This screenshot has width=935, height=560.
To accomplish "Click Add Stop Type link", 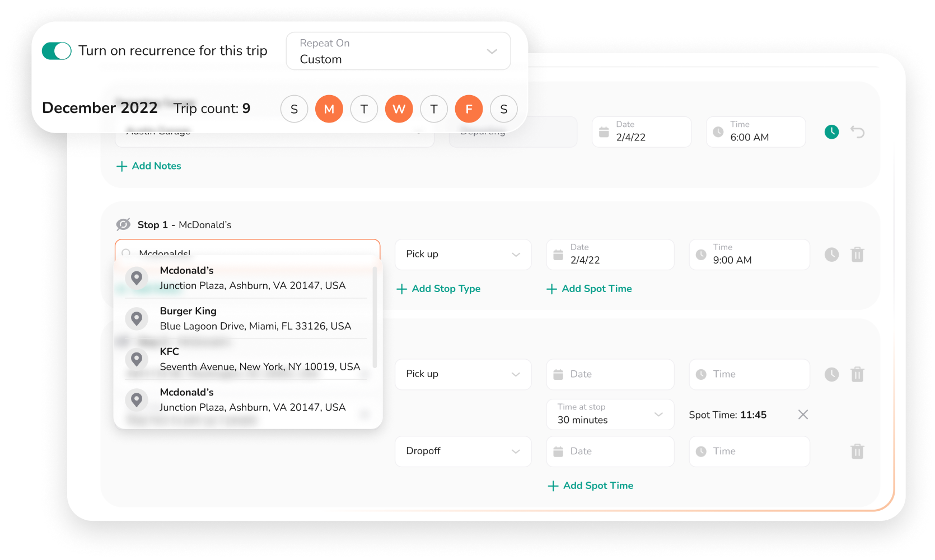I will (438, 289).
